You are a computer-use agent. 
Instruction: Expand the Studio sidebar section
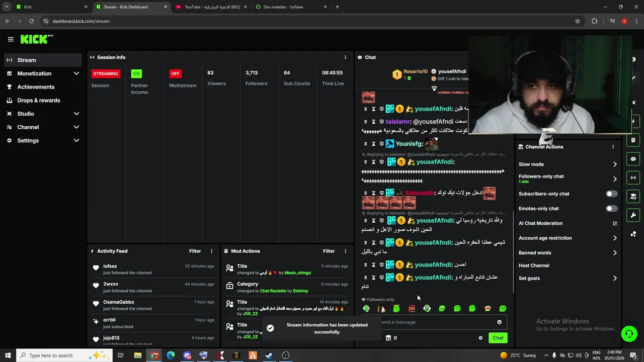pyautogui.click(x=43, y=114)
